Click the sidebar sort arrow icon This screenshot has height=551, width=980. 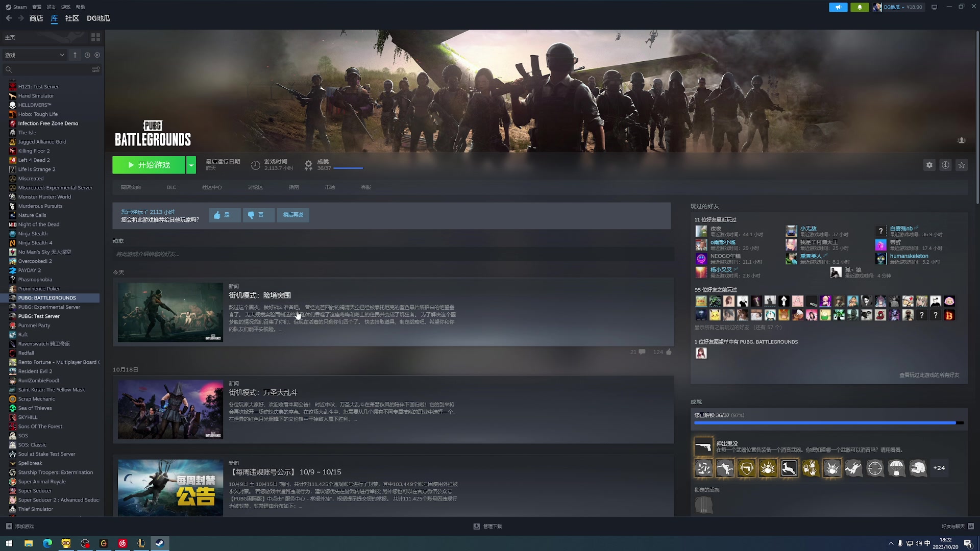click(75, 55)
